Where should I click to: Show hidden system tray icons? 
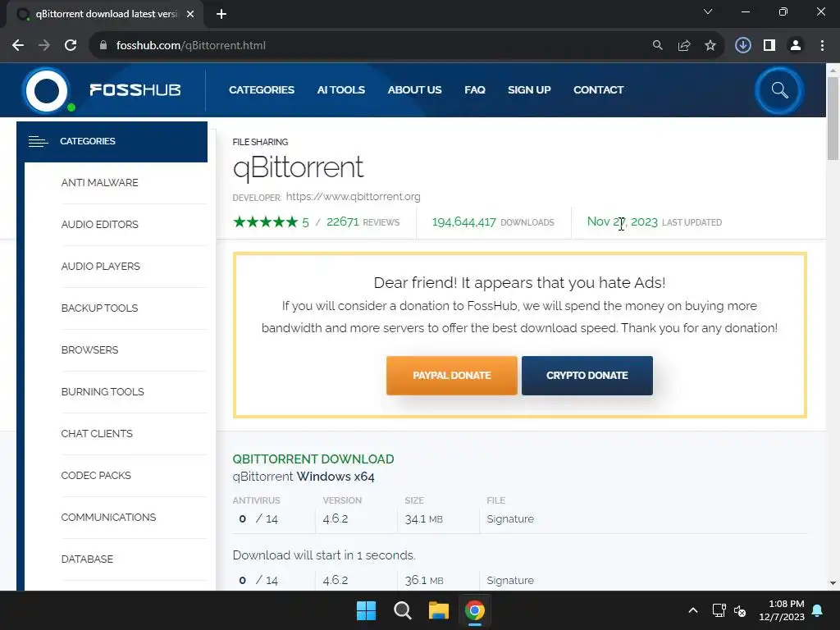point(692,610)
